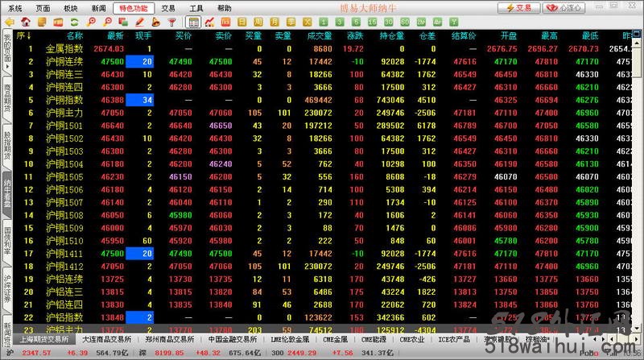This screenshot has height=360, width=644.
Task: Click the yellow back arrow icon
Action: pos(10,23)
